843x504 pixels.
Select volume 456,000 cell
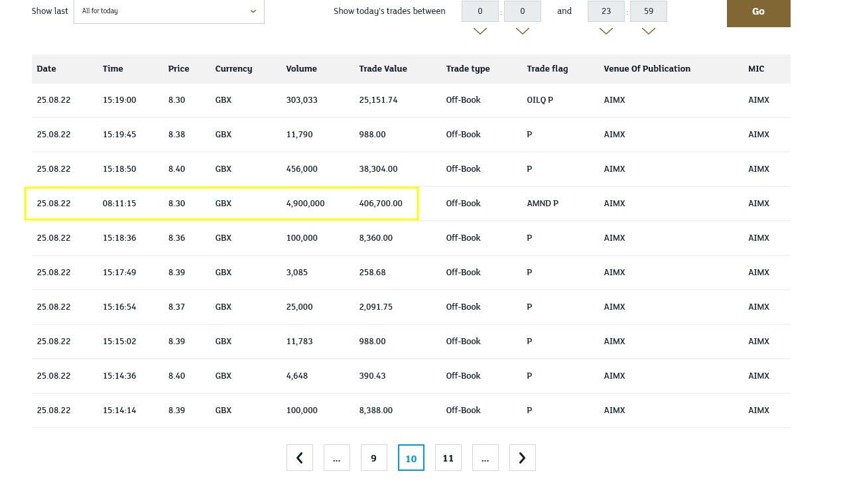tap(302, 169)
